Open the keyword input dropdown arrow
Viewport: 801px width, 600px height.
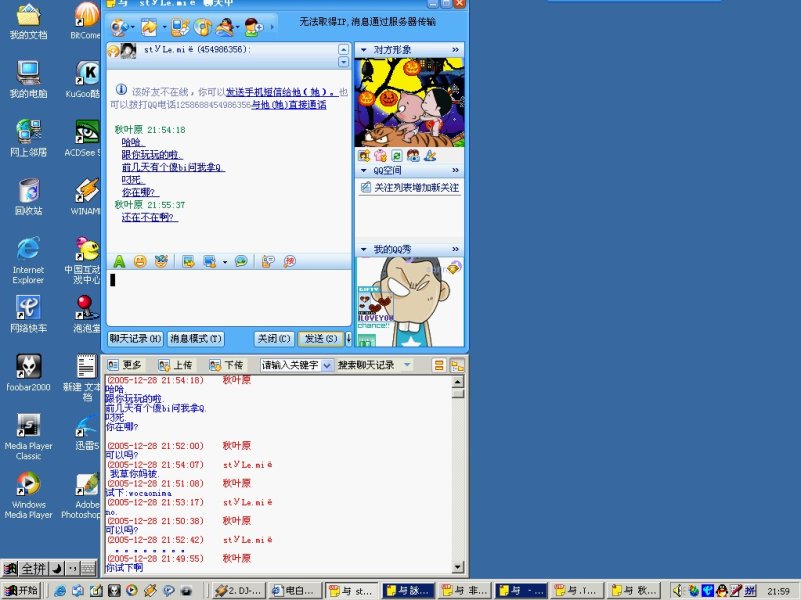tap(326, 365)
